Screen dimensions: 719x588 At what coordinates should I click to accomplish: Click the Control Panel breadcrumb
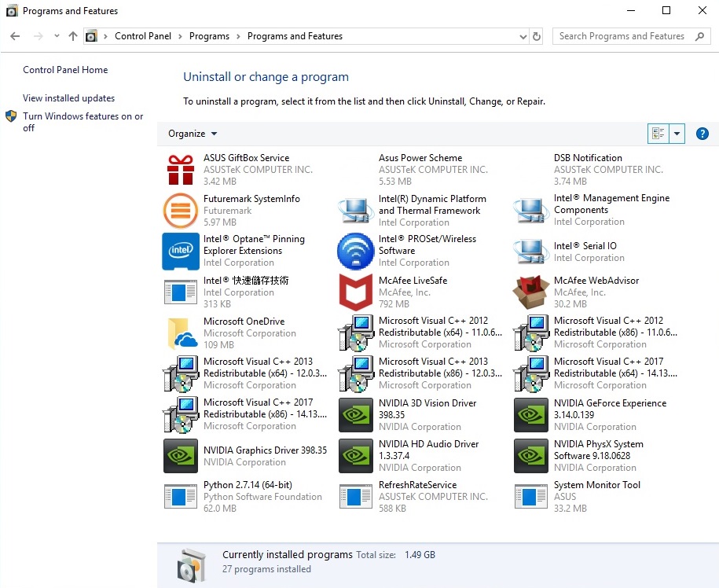[142, 36]
